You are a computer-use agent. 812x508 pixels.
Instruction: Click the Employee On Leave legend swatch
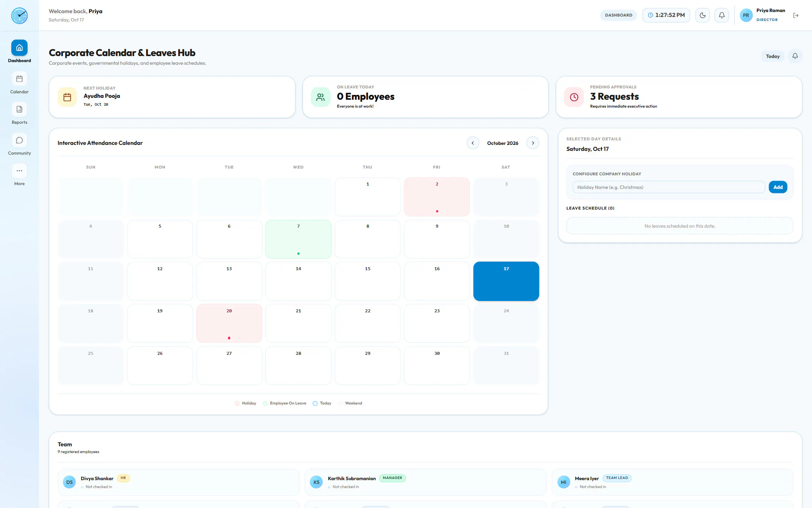point(265,403)
